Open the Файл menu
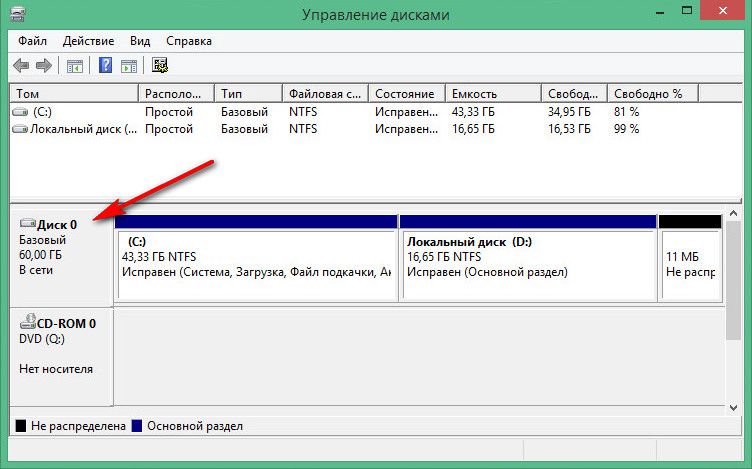This screenshot has height=469, width=752. [34, 41]
